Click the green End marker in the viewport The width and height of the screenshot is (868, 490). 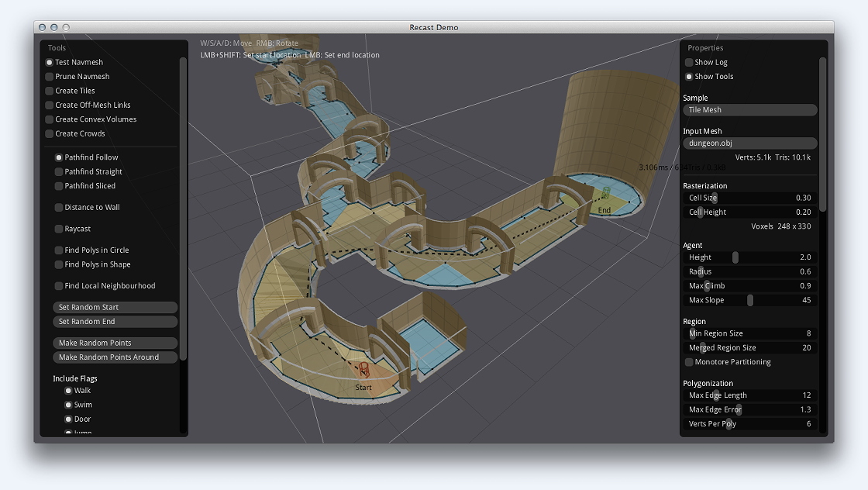[605, 195]
